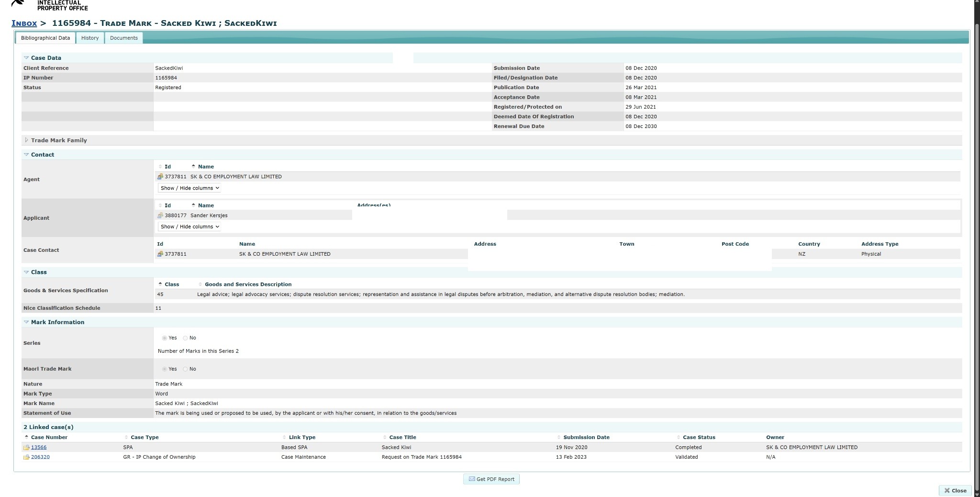
Task: Click the card icon beside Case Contact 3737811
Action: pyautogui.click(x=160, y=254)
